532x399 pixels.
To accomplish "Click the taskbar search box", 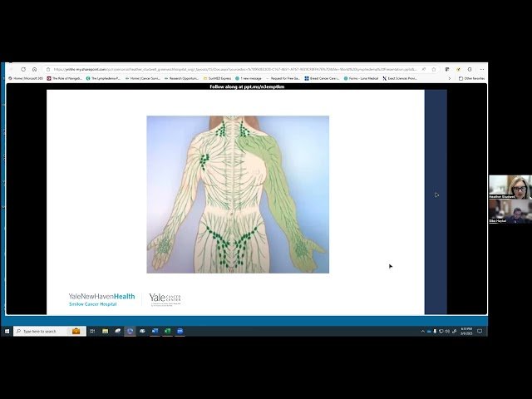I will point(50,331).
